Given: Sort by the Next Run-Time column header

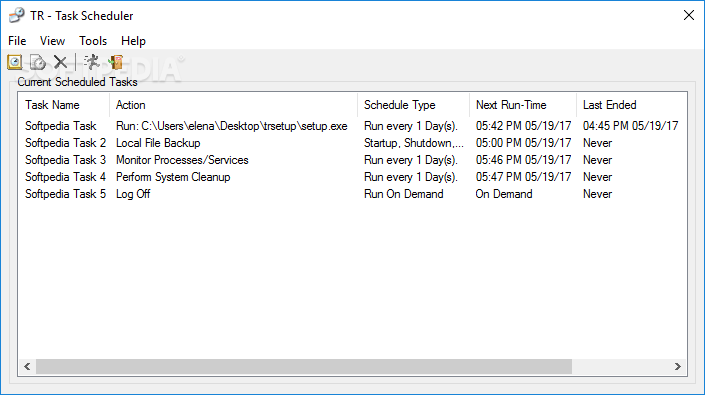Looking at the screenshot, I should [x=523, y=105].
